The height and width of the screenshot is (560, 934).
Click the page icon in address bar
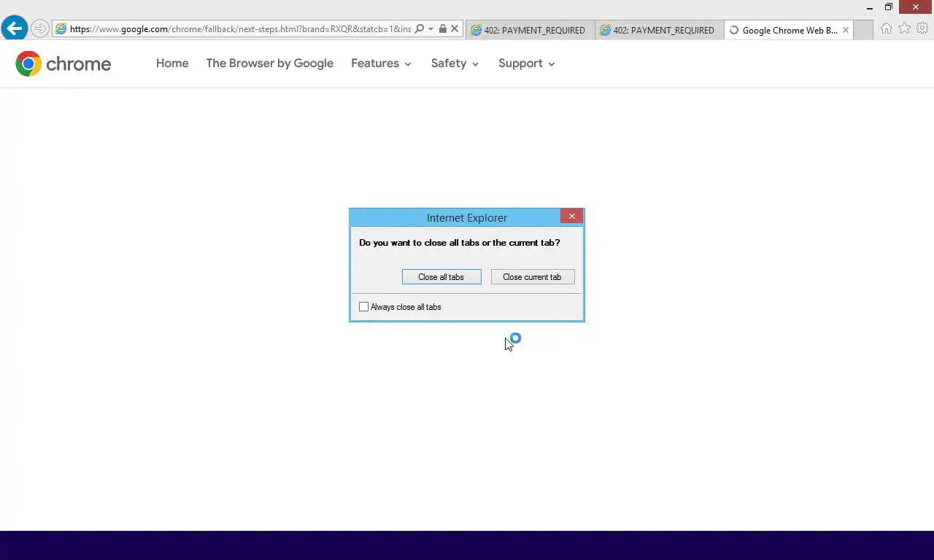tap(61, 29)
